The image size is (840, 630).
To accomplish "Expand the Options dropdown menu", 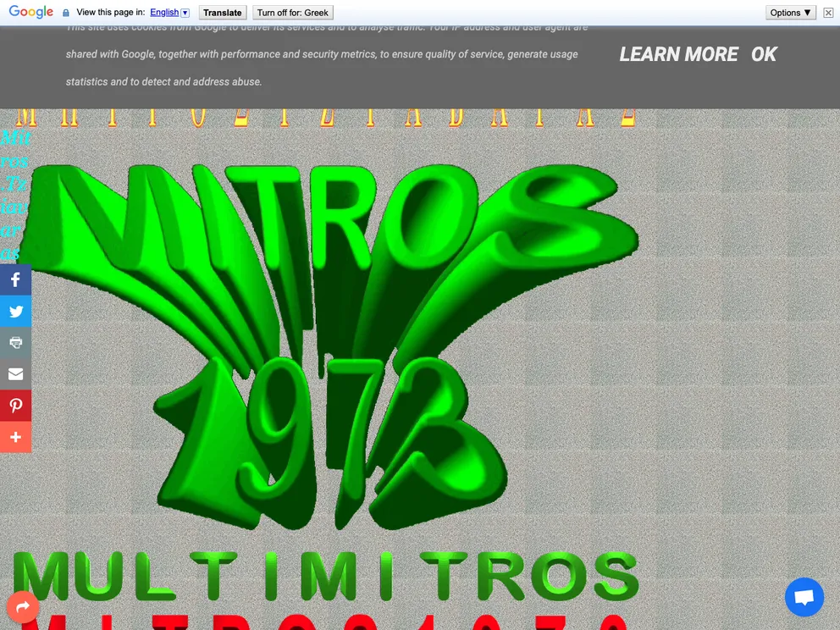I will point(791,13).
